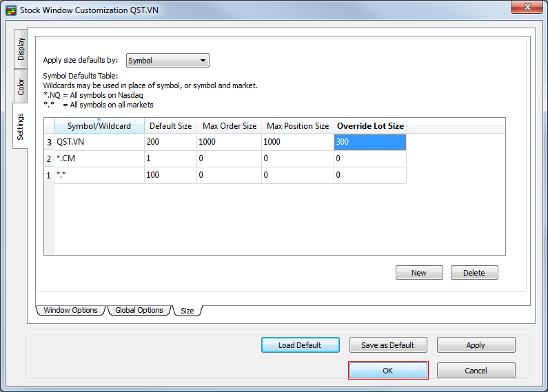This screenshot has width=548, height=392.
Task: Edit Max Order Size for QST.VN row
Action: [x=227, y=142]
